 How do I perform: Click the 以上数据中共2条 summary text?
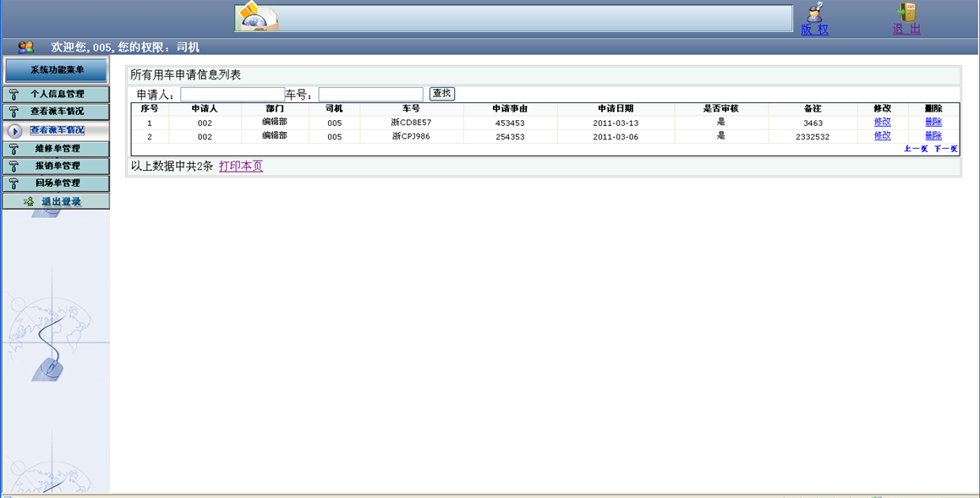[x=172, y=167]
